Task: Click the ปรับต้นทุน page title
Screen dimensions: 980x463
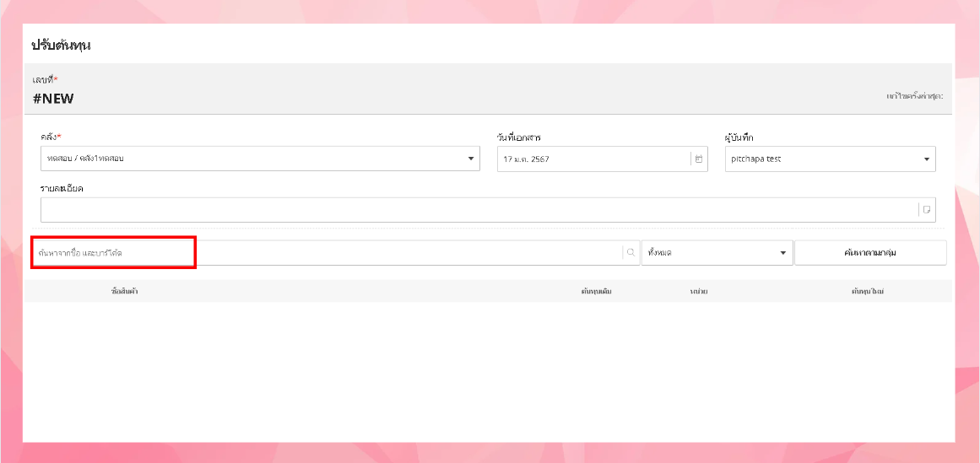Action: (x=61, y=45)
